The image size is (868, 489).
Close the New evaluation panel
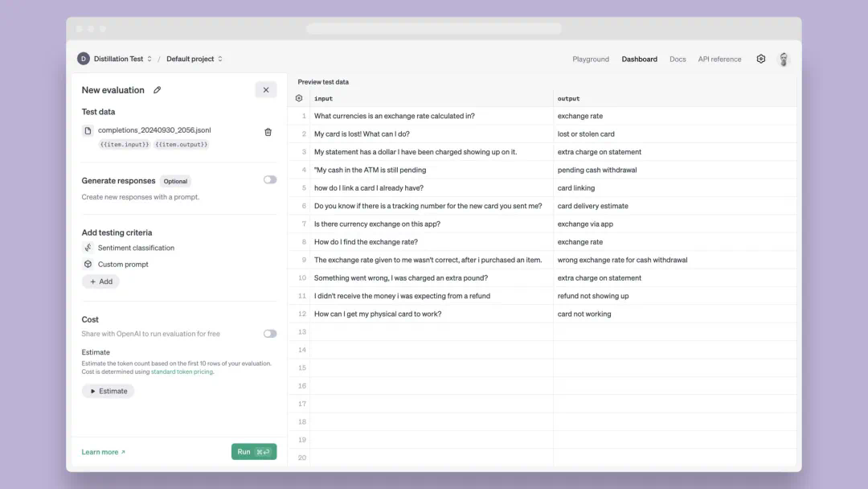click(x=266, y=90)
